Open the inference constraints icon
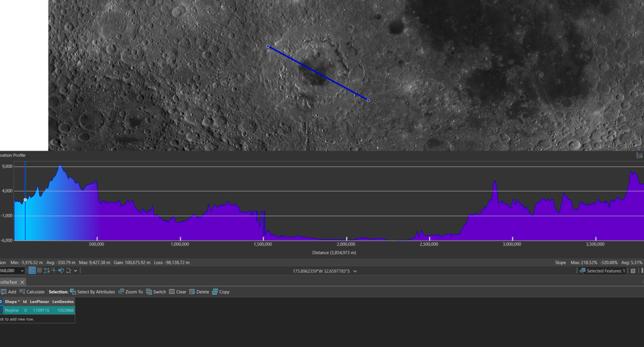 46,271
